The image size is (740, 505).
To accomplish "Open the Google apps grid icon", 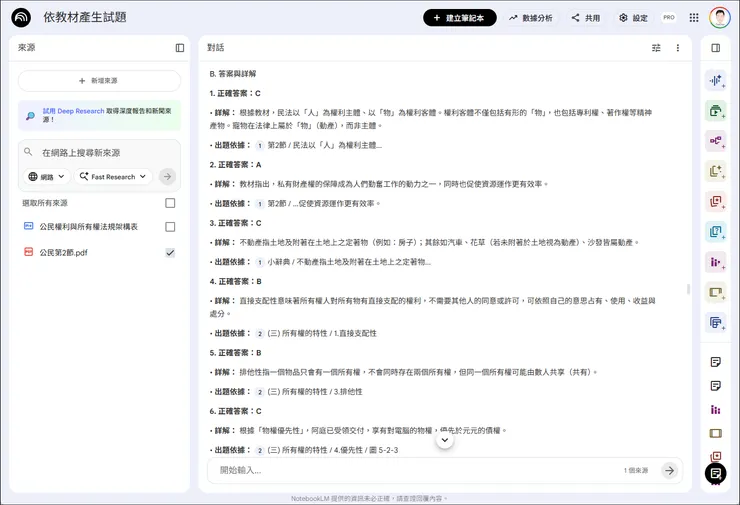I will click(x=694, y=18).
